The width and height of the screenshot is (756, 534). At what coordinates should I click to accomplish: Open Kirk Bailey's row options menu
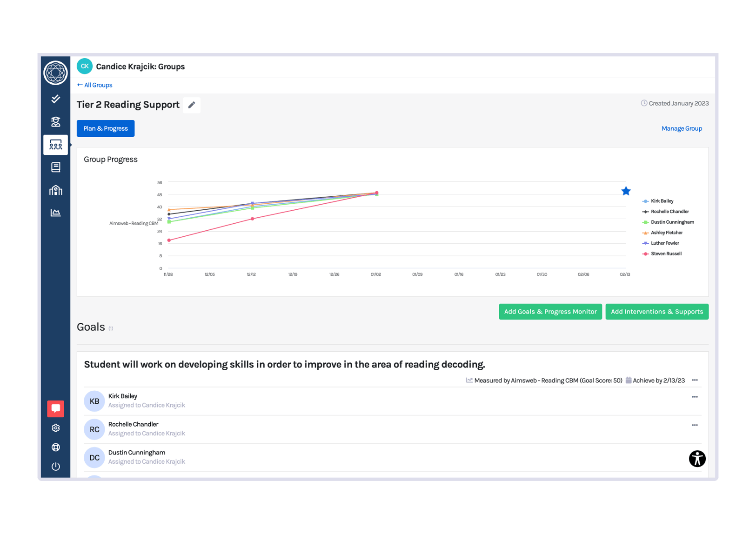(x=695, y=397)
